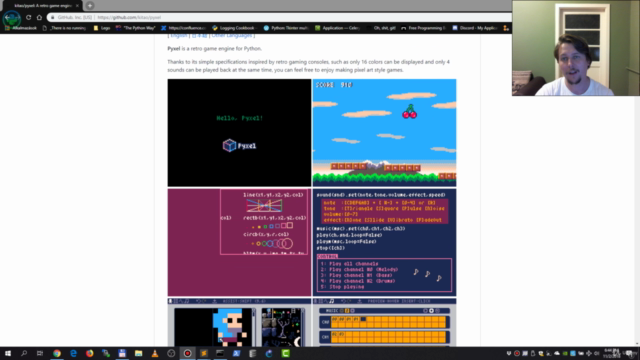The width and height of the screenshot is (640, 360).
Task: Click the image editor screenshot
Action: tap(239, 322)
